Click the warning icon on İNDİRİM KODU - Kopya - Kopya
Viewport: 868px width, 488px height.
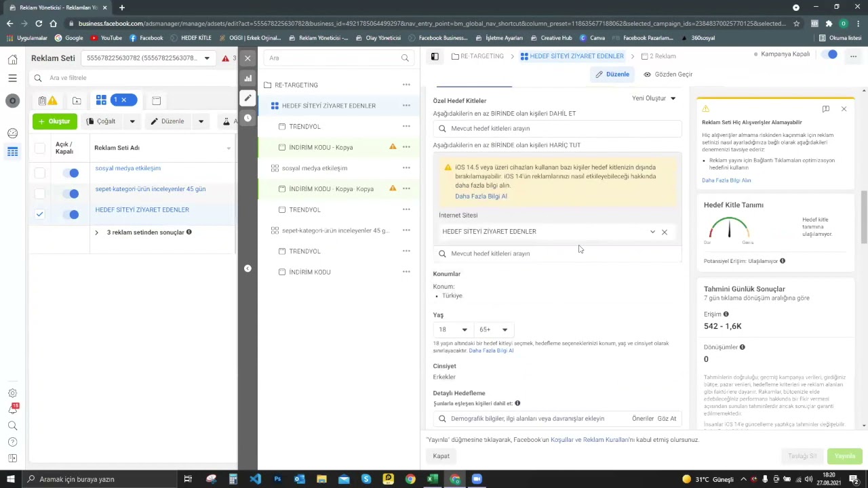pos(393,188)
